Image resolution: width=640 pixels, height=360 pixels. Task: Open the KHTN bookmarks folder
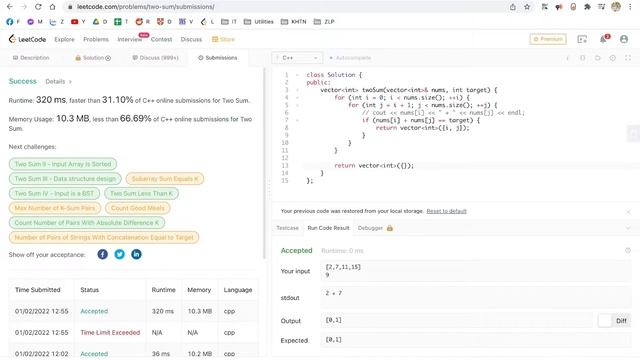pos(293,22)
